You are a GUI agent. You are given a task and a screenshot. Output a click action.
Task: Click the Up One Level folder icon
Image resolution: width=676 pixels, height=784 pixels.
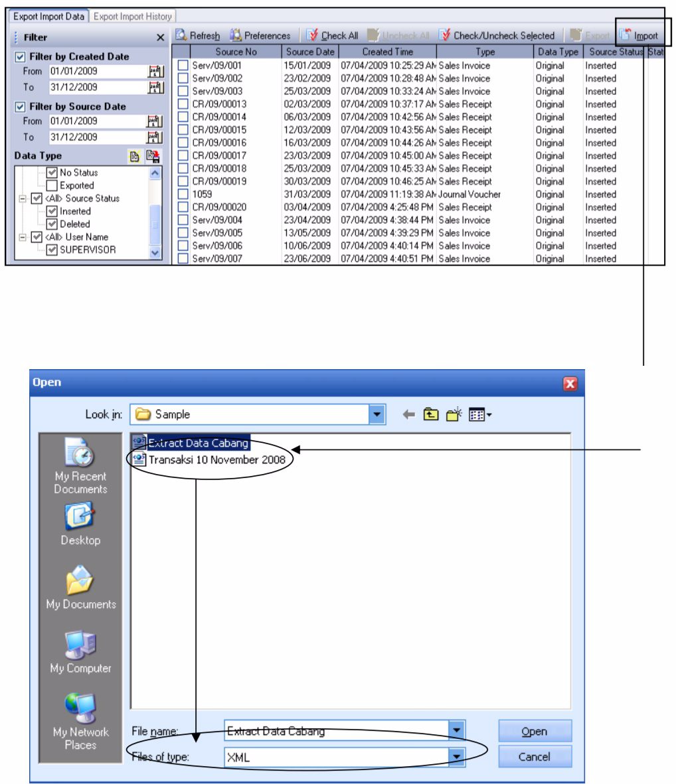pyautogui.click(x=432, y=414)
